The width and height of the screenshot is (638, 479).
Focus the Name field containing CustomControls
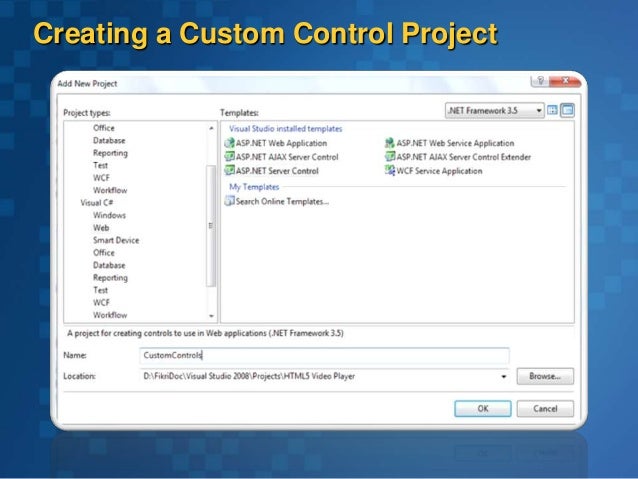[324, 355]
